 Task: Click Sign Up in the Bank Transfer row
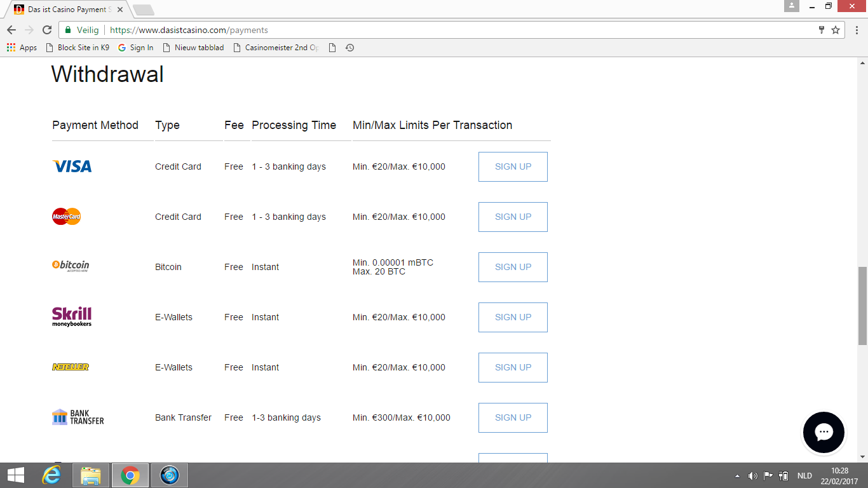point(513,417)
